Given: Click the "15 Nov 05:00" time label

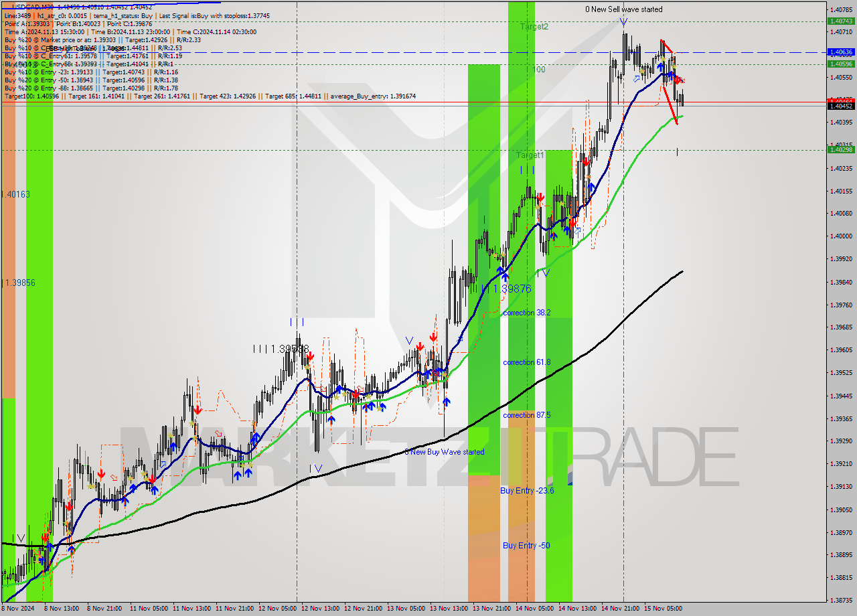Looking at the screenshot, I should 663,609.
